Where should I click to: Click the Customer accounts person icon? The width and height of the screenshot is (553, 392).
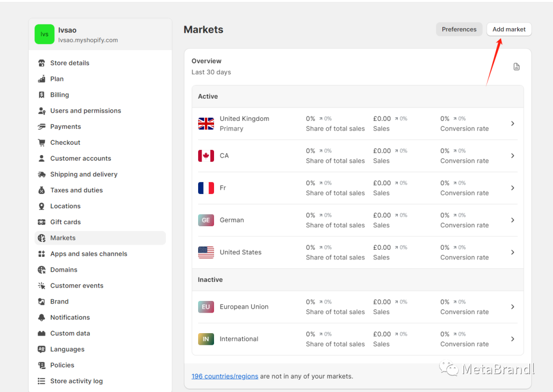(x=41, y=158)
